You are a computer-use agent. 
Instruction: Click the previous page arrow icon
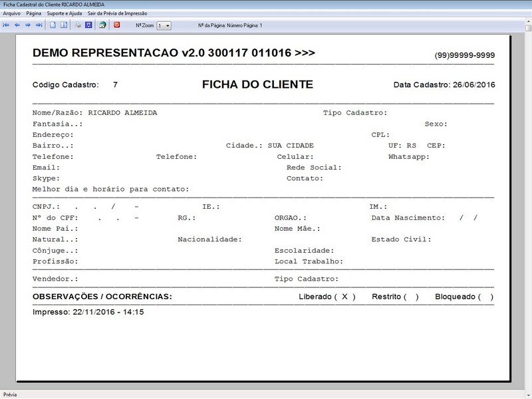click(x=17, y=25)
